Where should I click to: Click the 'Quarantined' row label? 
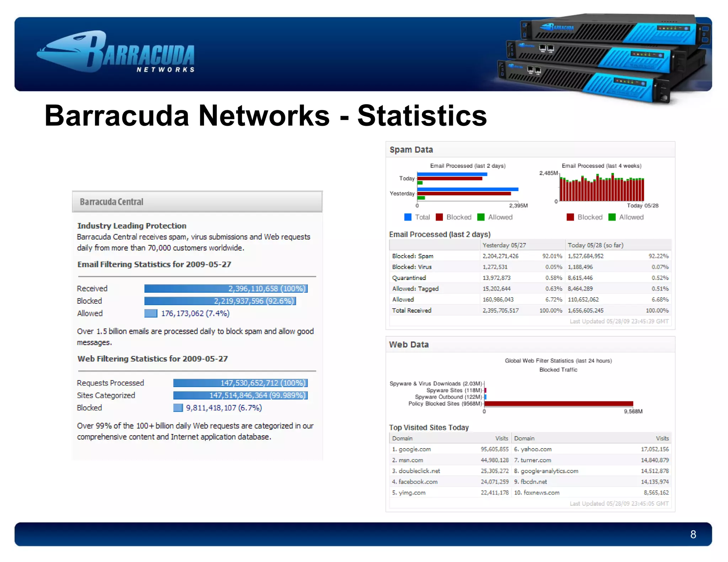click(x=409, y=278)
